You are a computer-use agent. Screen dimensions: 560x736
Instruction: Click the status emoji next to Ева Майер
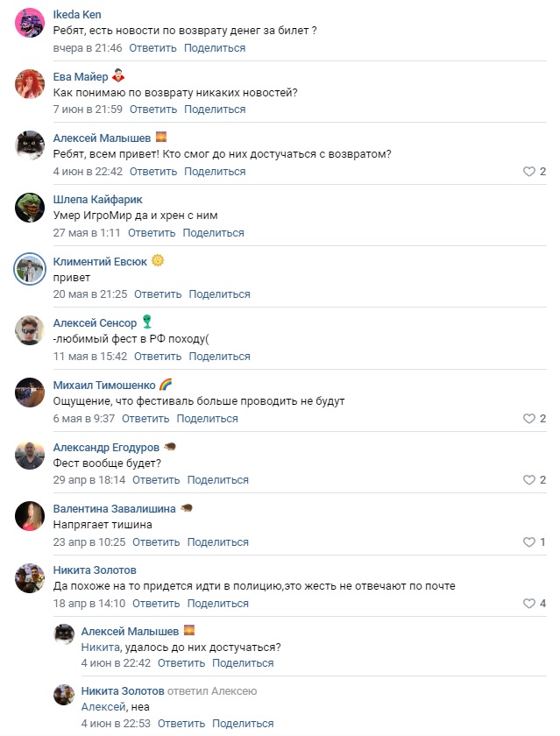tap(119, 76)
